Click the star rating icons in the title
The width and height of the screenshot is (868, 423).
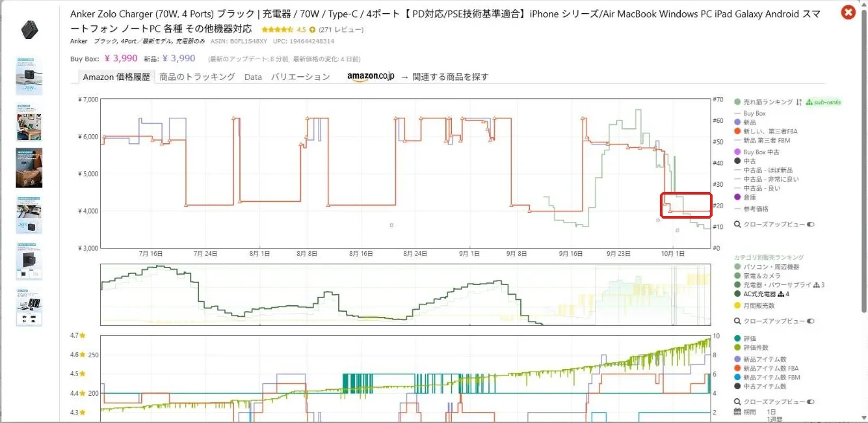(278, 30)
